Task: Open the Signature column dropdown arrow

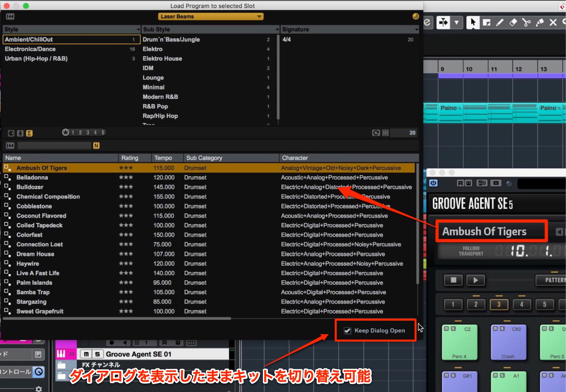Action: coord(417,30)
